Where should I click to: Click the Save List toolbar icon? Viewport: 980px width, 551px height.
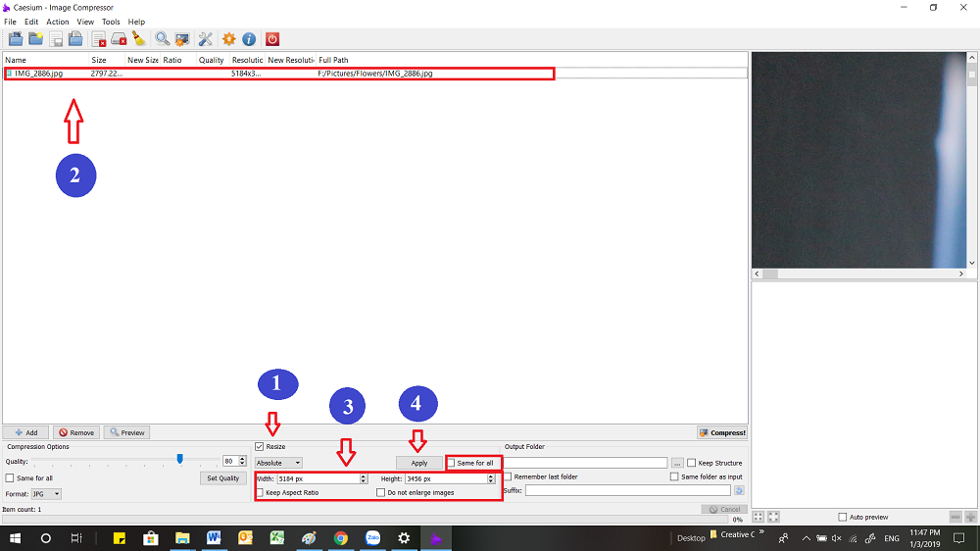(x=75, y=39)
